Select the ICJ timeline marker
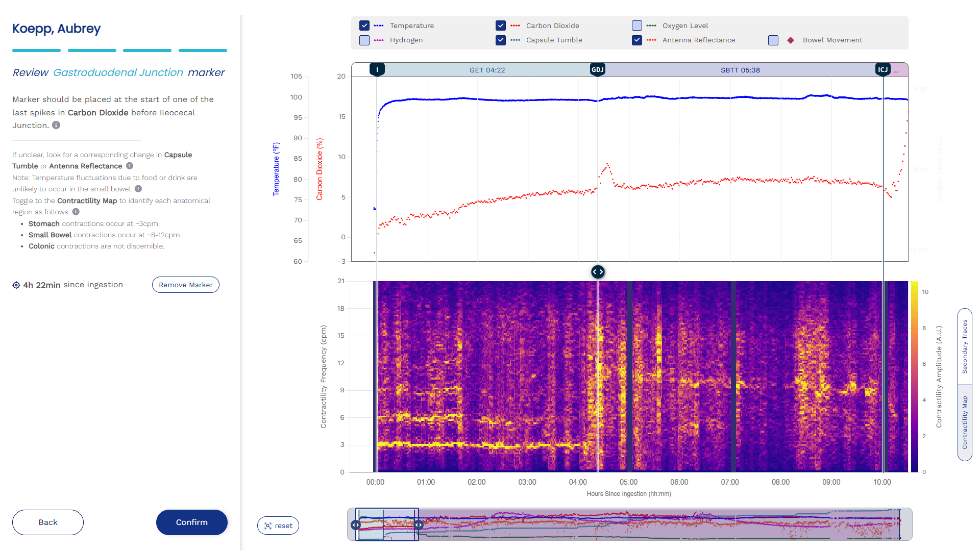This screenshot has width=980, height=551. pos(883,69)
